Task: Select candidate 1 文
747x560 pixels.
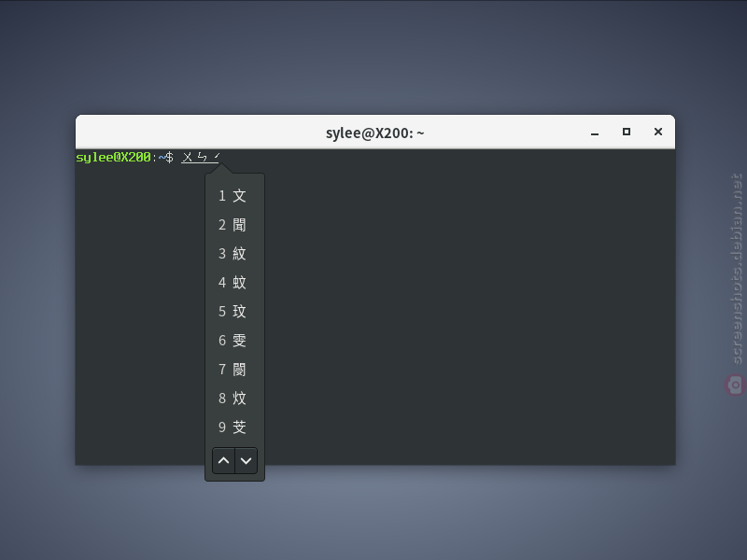Action: (x=234, y=196)
